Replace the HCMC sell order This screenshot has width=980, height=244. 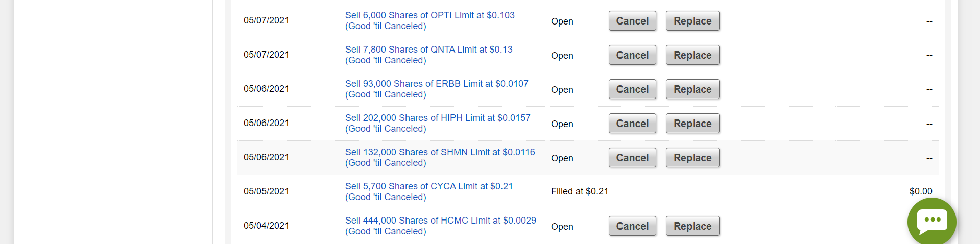point(692,226)
